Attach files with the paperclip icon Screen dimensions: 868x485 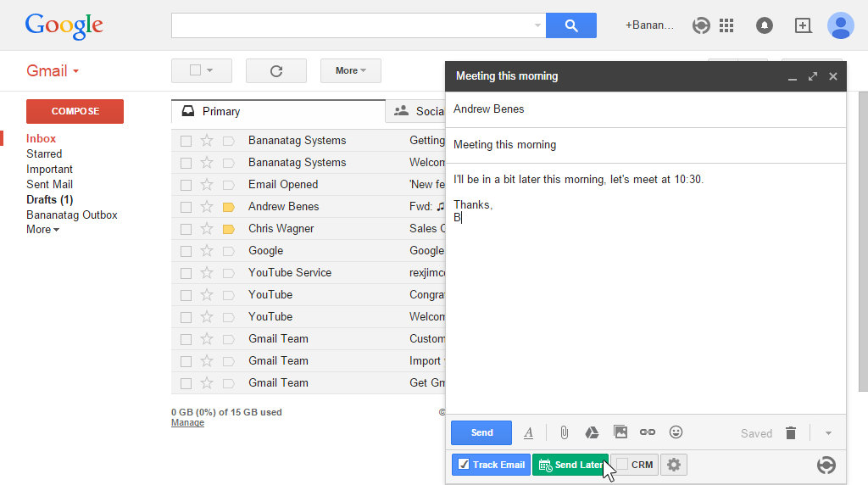coord(564,432)
